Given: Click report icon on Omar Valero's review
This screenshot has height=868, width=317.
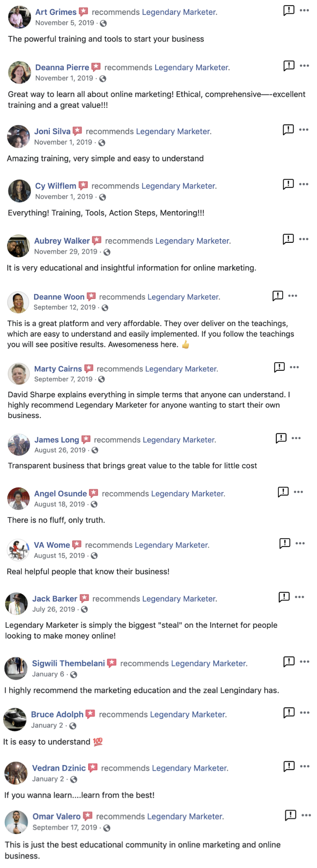Looking at the screenshot, I should click(x=290, y=815).
